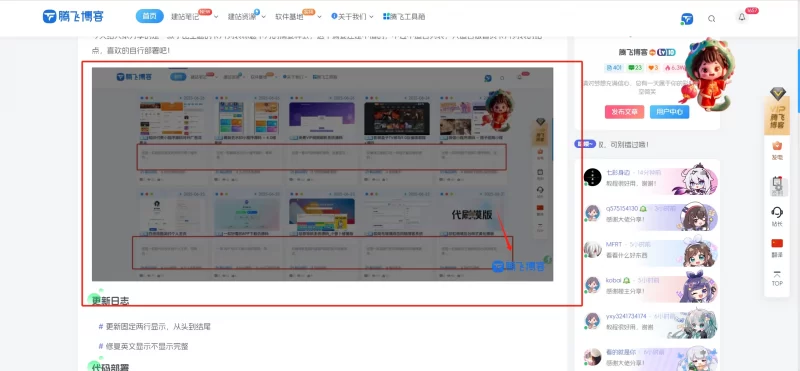Click the info icon beside 关于我们
Viewport: 800px width, 371px height.
tap(334, 16)
